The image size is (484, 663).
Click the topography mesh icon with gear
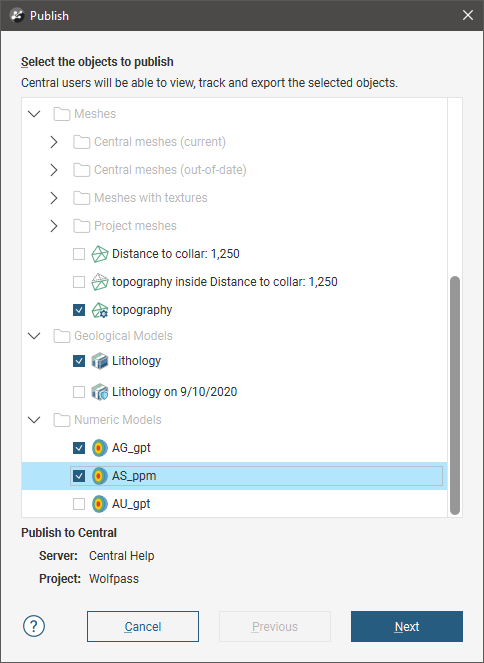click(100, 310)
